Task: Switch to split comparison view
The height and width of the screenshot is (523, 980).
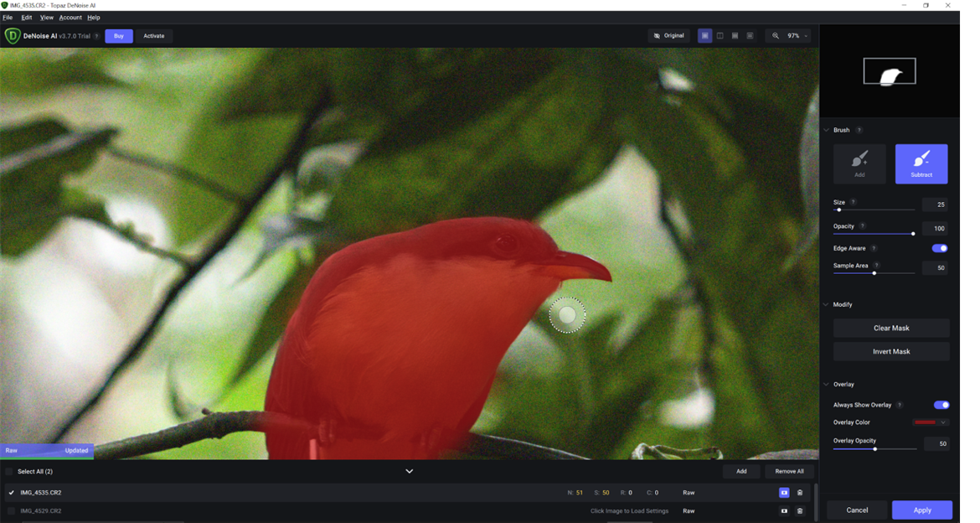Action: pyautogui.click(x=720, y=35)
